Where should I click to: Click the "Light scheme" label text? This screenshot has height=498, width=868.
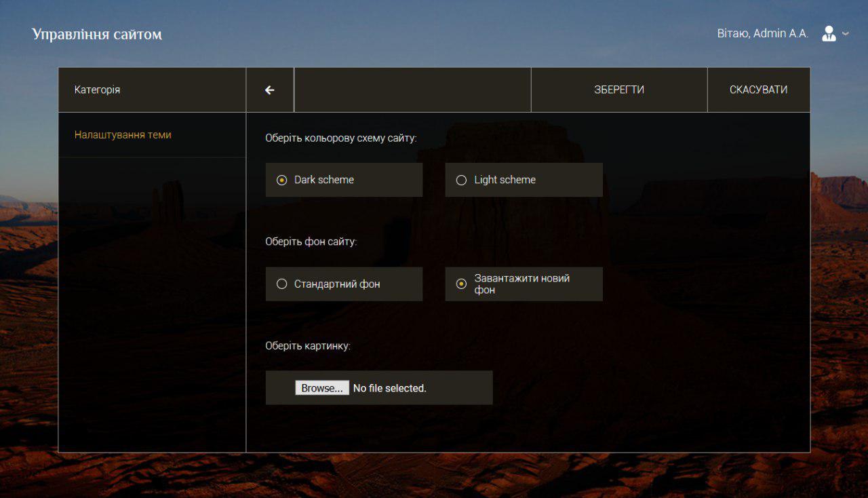tap(505, 180)
